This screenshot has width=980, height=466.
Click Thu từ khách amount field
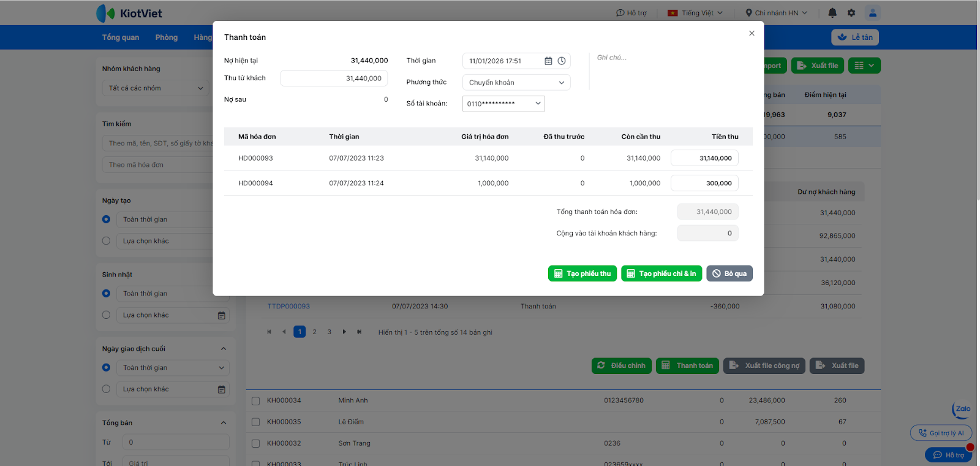click(x=334, y=78)
